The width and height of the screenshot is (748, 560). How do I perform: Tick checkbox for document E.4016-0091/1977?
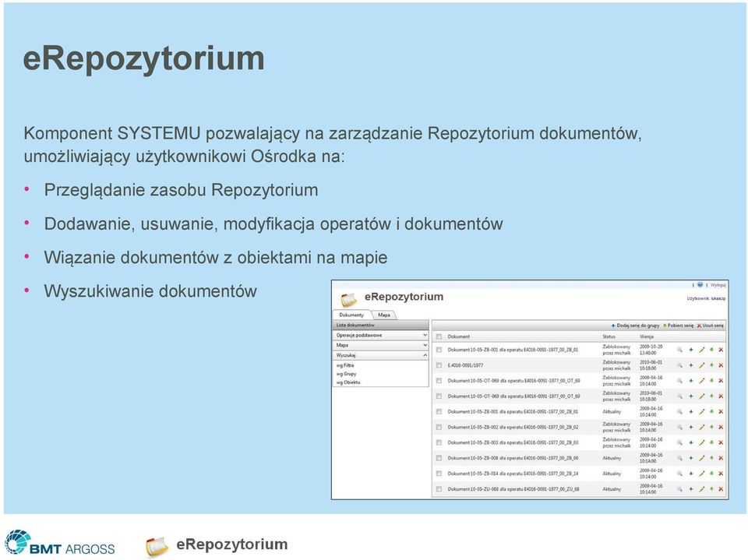(x=439, y=365)
